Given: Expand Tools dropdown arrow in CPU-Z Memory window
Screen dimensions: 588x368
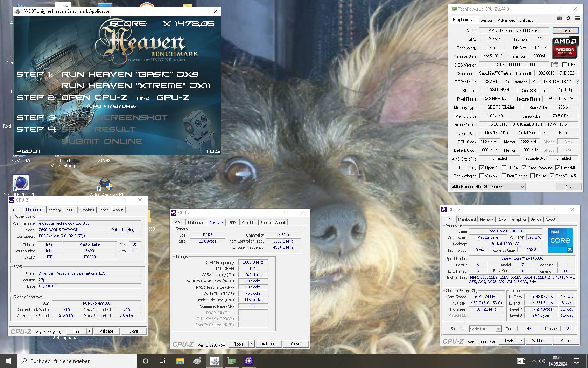Looking at the screenshot, I should pos(251,344).
